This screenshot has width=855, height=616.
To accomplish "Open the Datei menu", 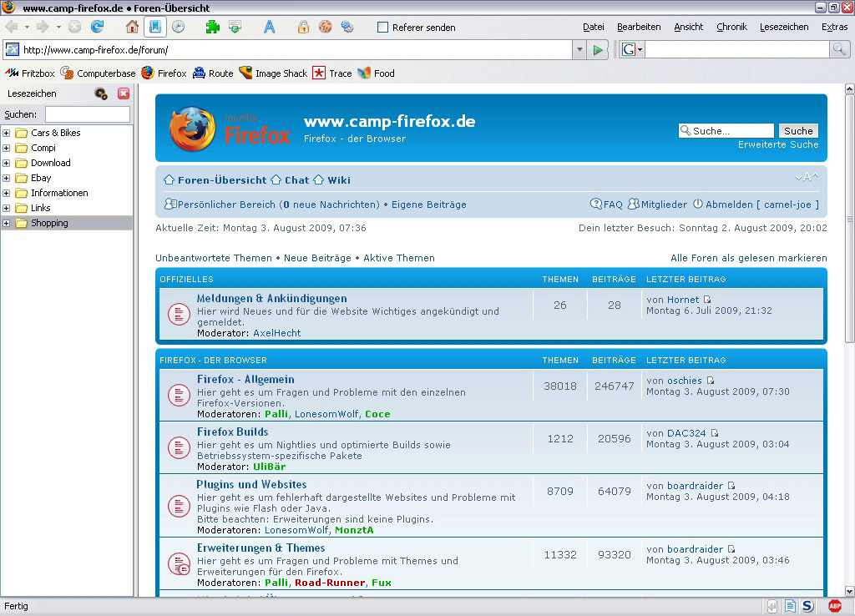I will pyautogui.click(x=594, y=27).
